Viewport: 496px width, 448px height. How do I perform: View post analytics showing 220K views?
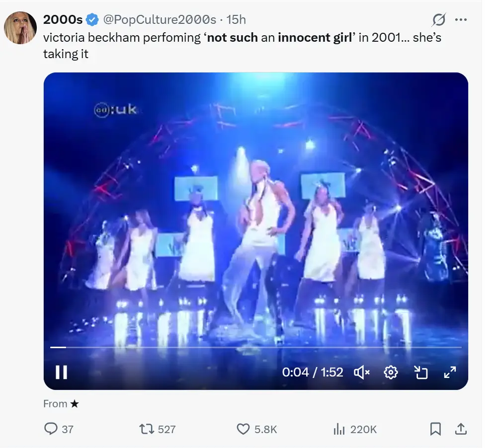click(339, 429)
